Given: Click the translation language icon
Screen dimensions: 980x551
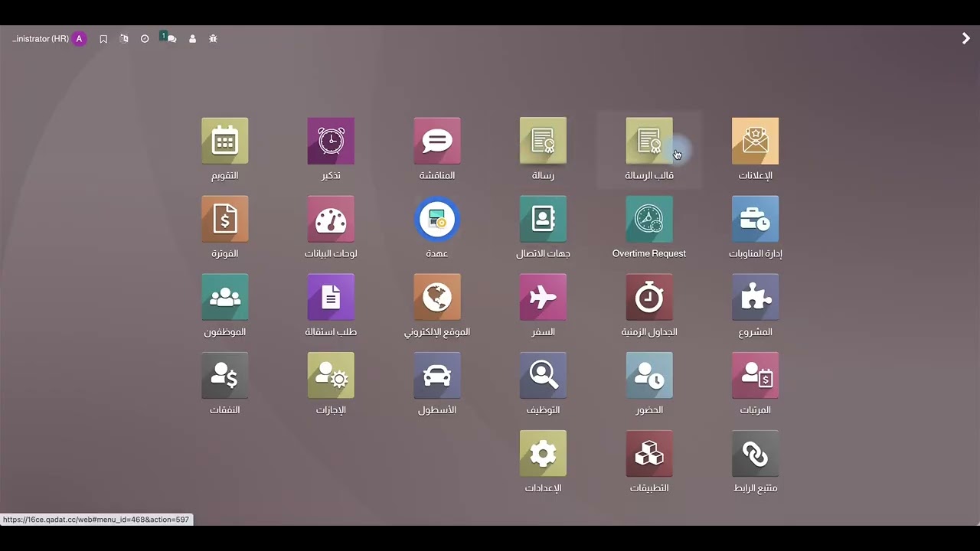Looking at the screenshot, I should [124, 38].
